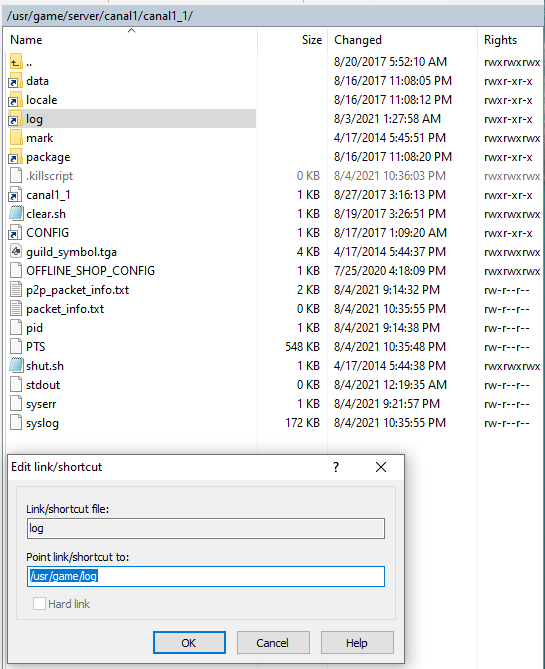Viewport: 545px width, 669px height.
Task: Close the Edit link/shortcut dialog
Action: 381,467
